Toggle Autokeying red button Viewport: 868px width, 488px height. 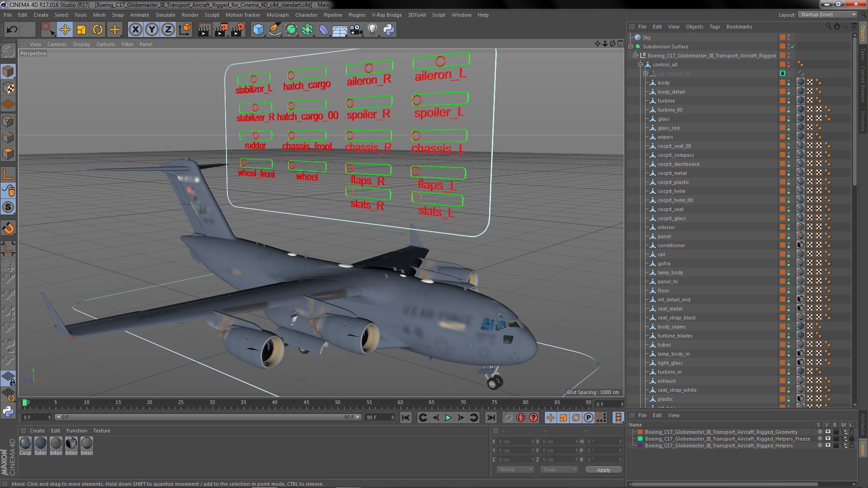click(521, 418)
